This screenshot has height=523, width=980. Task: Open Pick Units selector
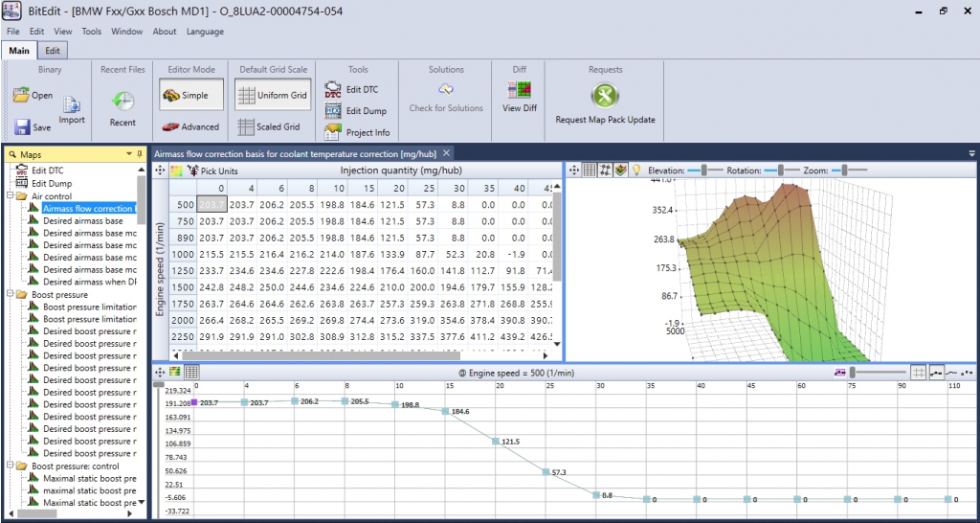tap(212, 171)
